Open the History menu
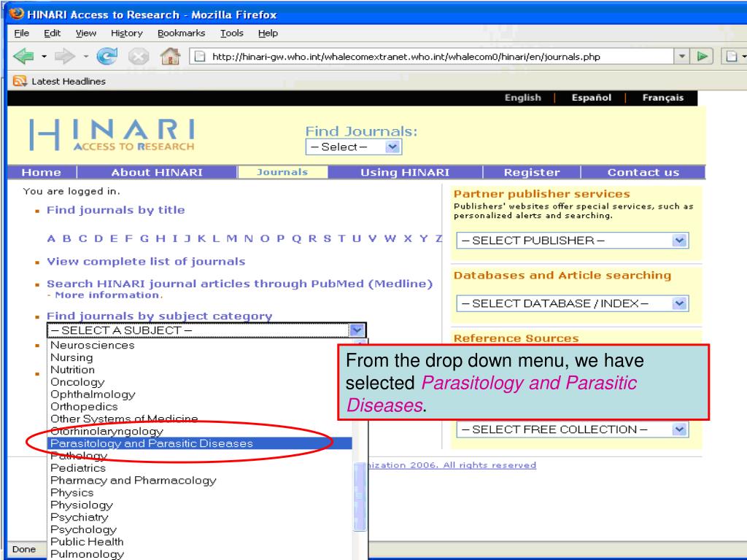Viewport: 747px width, 560px height. pos(127,33)
